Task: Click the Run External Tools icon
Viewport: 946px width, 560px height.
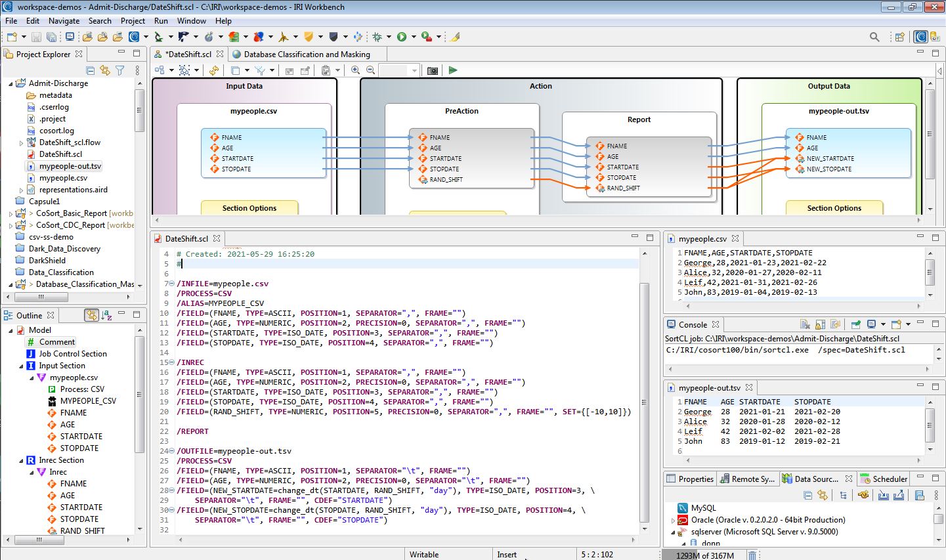Action: [427, 37]
